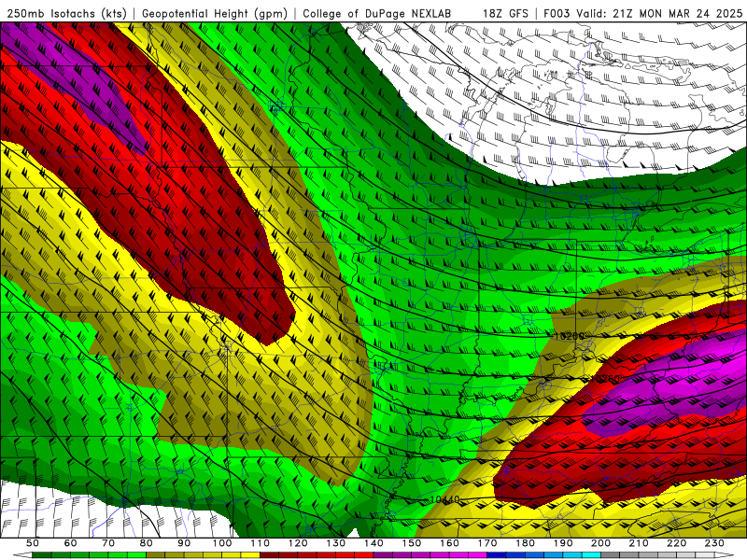747x560 pixels.
Task: Click the '250mb Isotachs (kts)' title text
Action: pos(66,14)
